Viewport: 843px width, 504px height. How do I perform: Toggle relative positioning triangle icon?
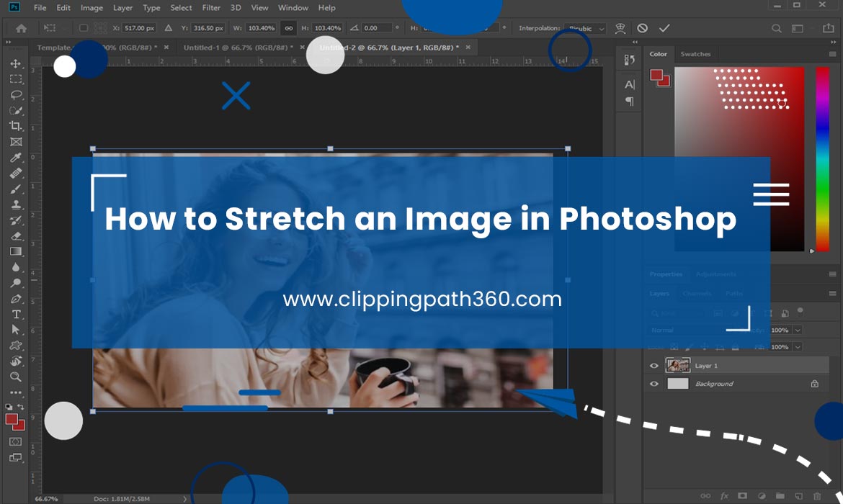[x=169, y=28]
